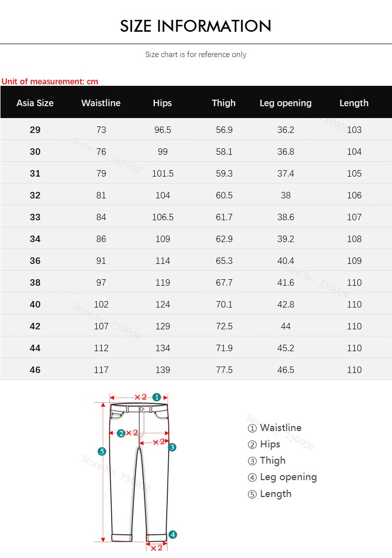392x558 pixels.
Task: Click the teal number 1 waistline marker
Action: coord(156,397)
